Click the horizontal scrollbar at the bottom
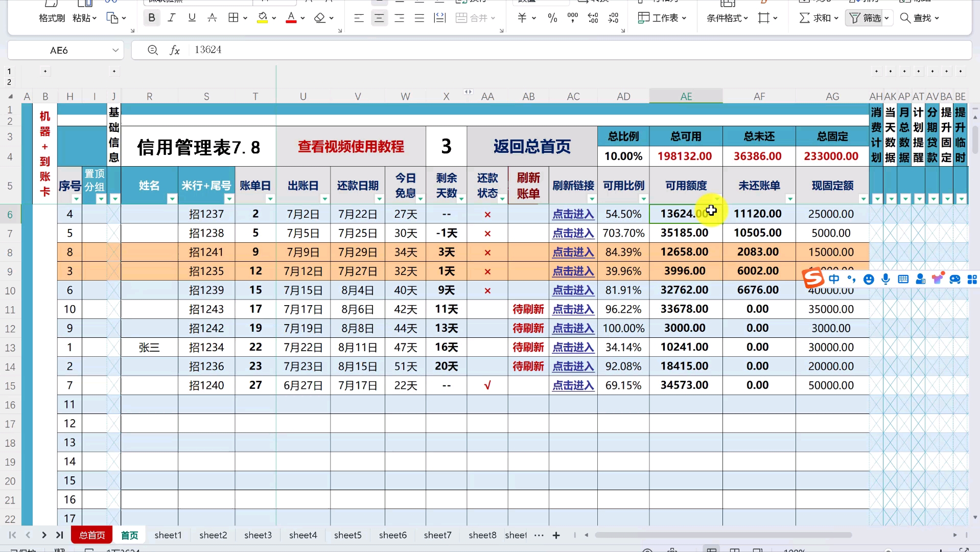The width and height of the screenshot is (980, 552). (723, 535)
